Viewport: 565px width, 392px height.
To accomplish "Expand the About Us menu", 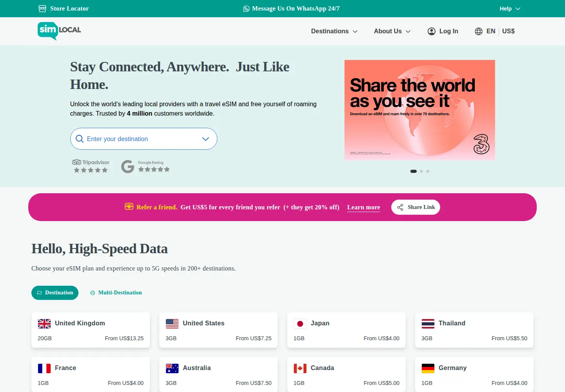I will pyautogui.click(x=392, y=31).
